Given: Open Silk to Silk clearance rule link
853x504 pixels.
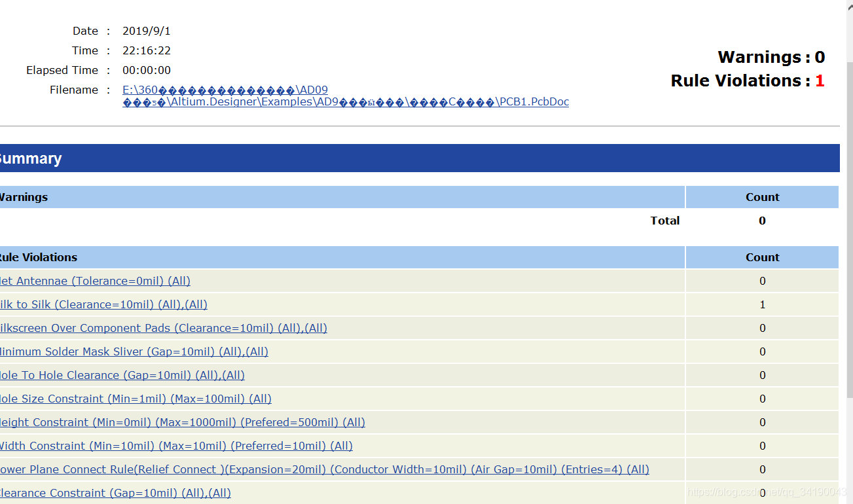Looking at the screenshot, I should click(103, 304).
